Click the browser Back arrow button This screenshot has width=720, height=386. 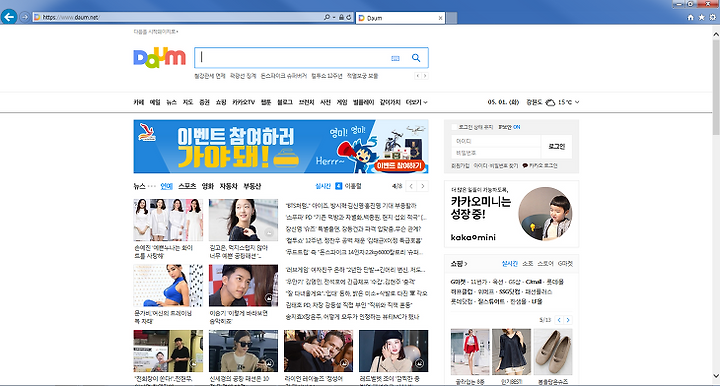pyautogui.click(x=9, y=17)
